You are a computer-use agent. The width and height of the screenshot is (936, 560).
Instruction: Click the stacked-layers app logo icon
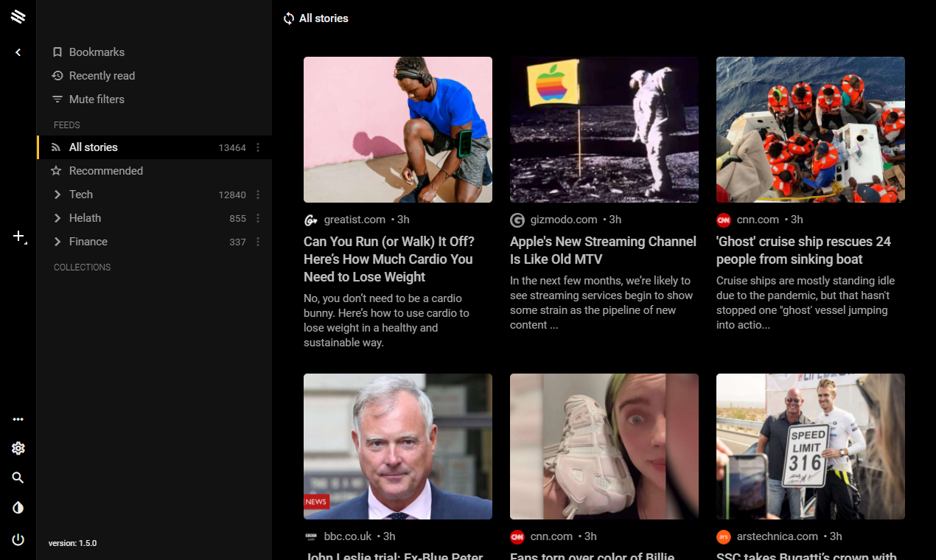pos(18,16)
